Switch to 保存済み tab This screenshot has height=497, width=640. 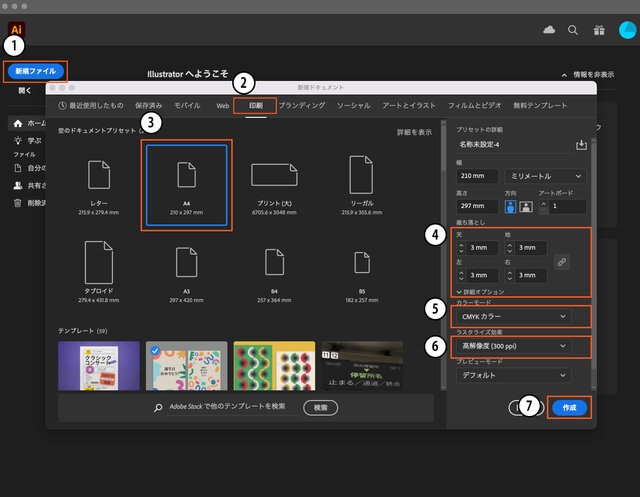149,106
